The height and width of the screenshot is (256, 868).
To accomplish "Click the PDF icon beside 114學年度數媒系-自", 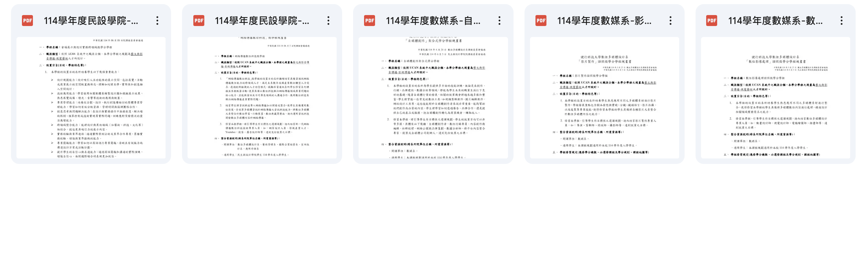I will click(370, 21).
